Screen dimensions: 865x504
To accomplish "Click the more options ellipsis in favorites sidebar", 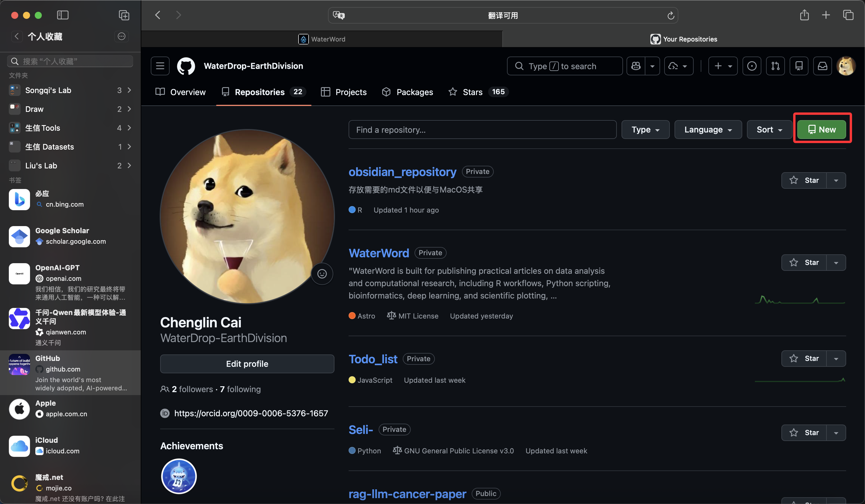I will [122, 37].
